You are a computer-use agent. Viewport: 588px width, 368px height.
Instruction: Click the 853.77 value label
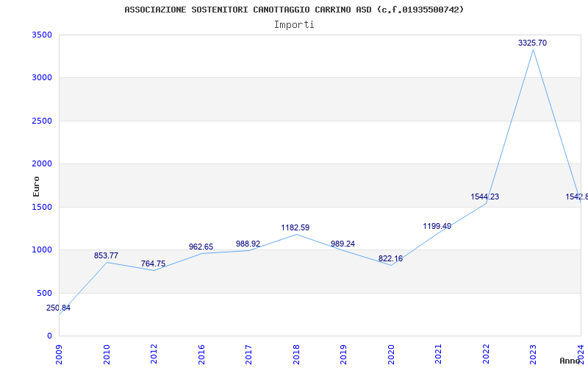[x=106, y=255]
